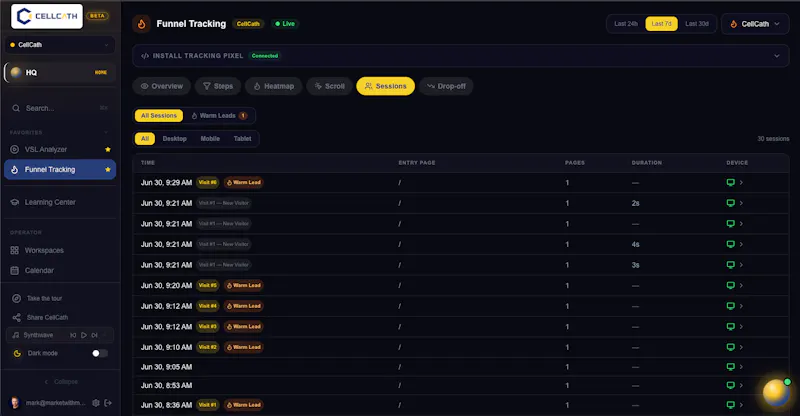Select the Last 30d time range
The image size is (800, 416).
click(697, 24)
